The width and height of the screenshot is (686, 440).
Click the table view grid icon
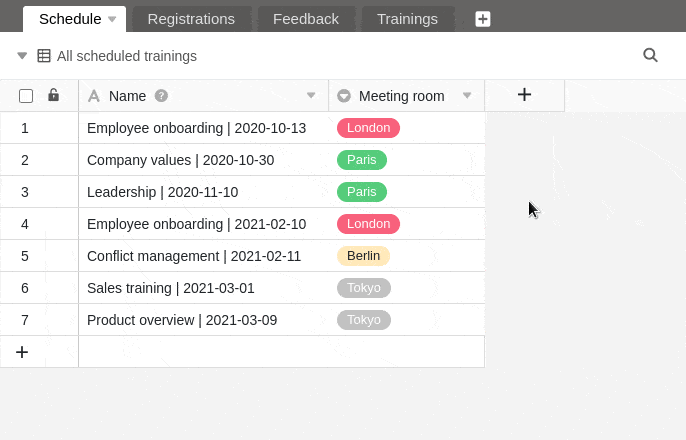click(44, 56)
